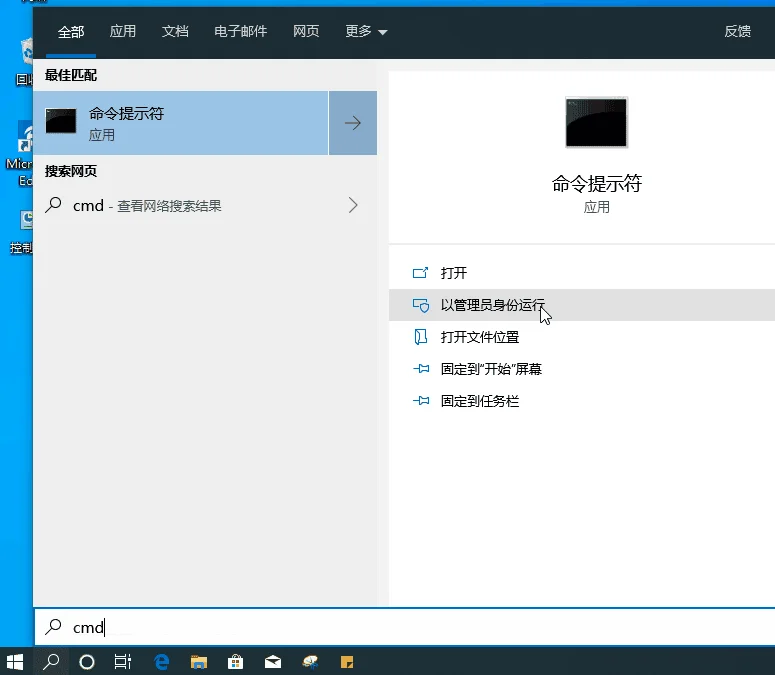Viewport: 775px width, 675px height.
Task: Click 打开文件位置 in the actions list
Action: [x=480, y=337]
